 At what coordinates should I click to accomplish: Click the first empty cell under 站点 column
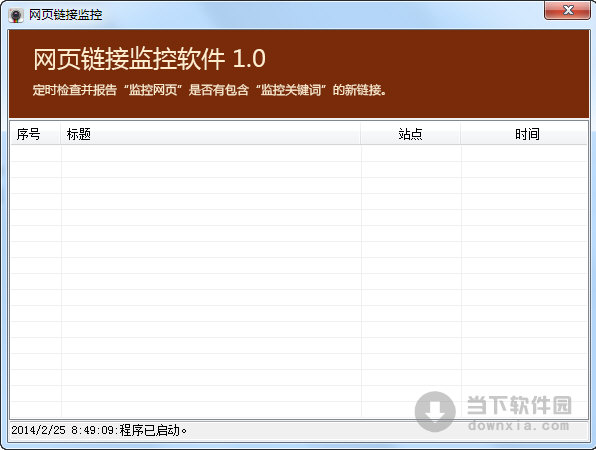[411, 154]
